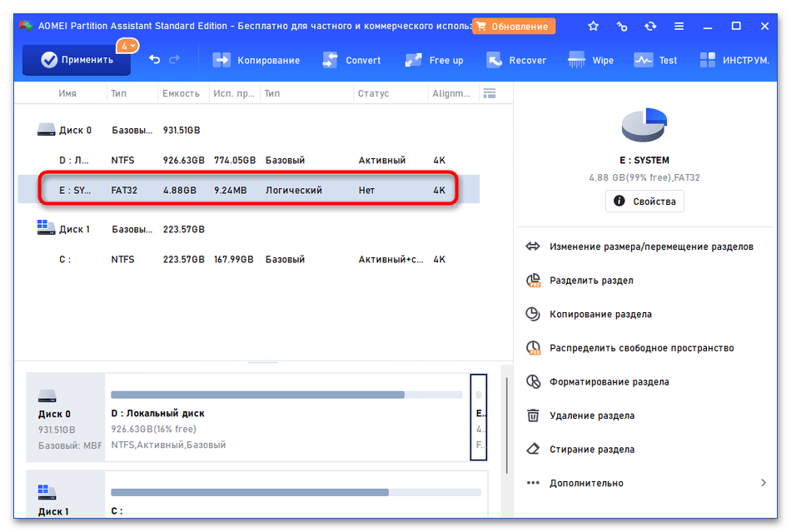Select the Диск 0 panel in disk map

(66, 417)
